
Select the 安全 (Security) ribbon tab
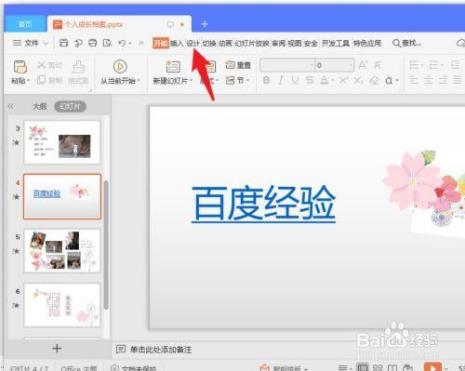point(311,43)
